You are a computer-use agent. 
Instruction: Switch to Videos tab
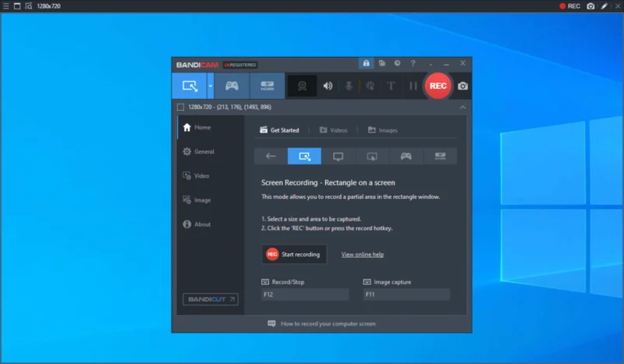tap(334, 130)
